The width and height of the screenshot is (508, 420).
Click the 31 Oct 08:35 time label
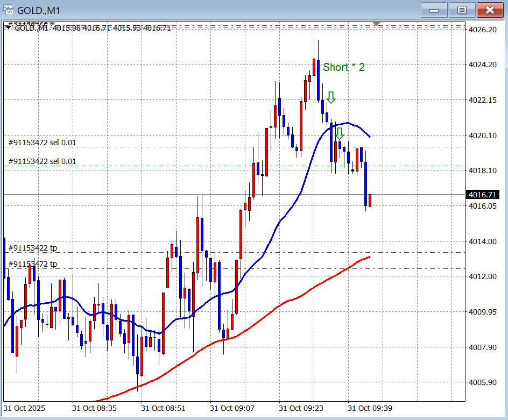click(x=94, y=408)
